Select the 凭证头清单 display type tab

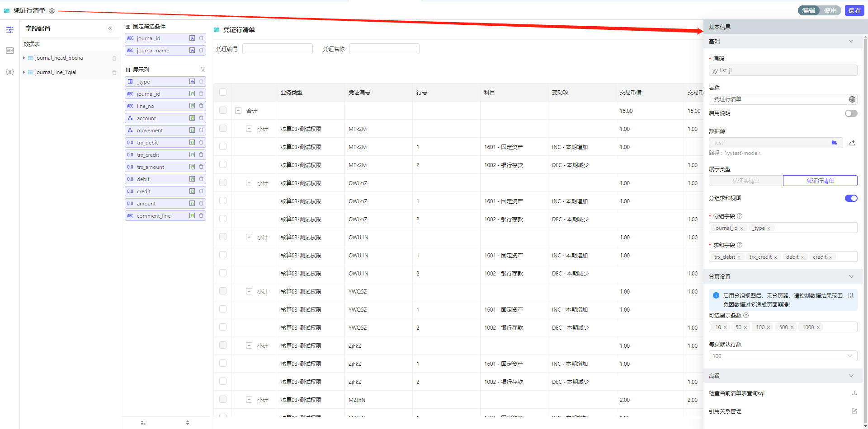746,181
